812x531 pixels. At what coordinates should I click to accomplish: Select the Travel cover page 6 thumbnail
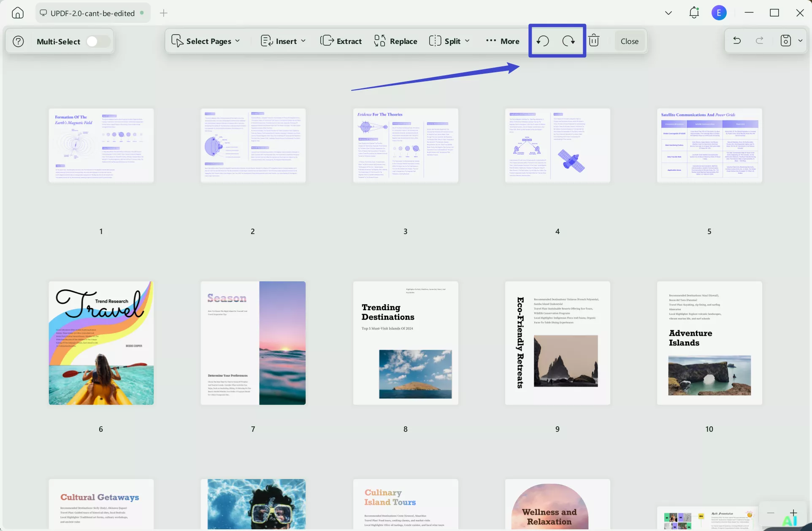tap(101, 343)
